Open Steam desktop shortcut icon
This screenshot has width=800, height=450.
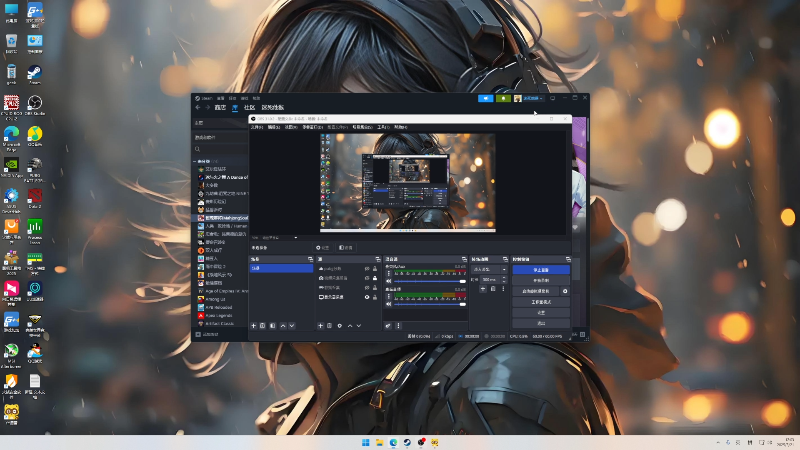[x=35, y=74]
